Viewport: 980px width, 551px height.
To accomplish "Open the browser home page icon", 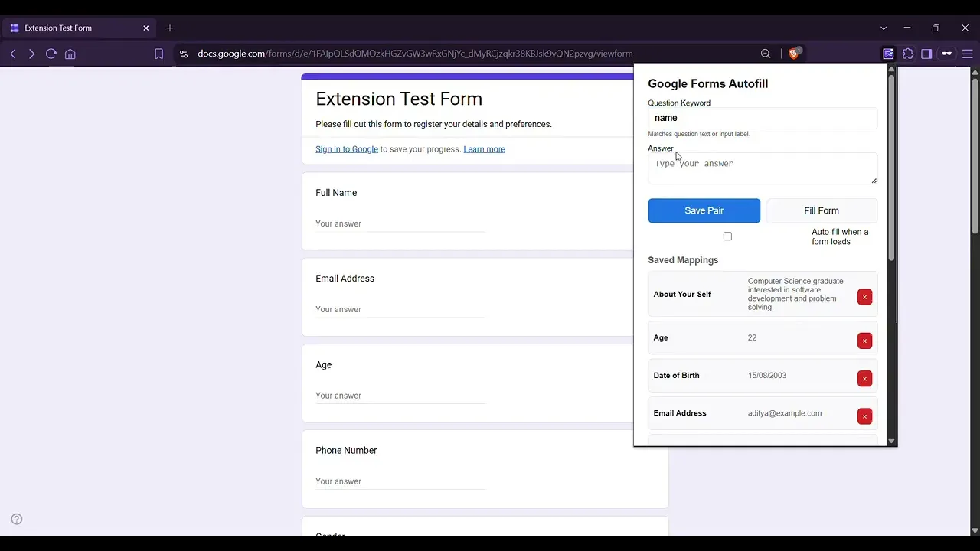I will click(70, 54).
